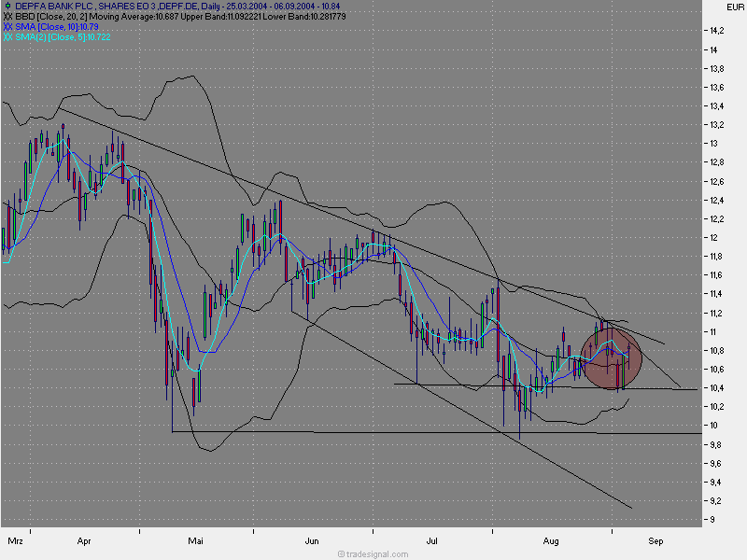
Task: Click the reddish highlight circle on the August-September candles
Action: coord(612,359)
